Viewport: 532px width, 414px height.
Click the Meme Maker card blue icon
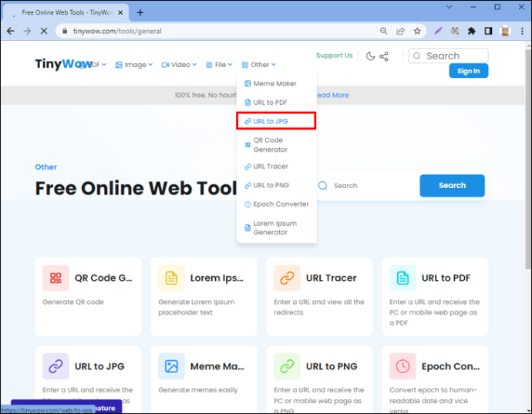[171, 366]
